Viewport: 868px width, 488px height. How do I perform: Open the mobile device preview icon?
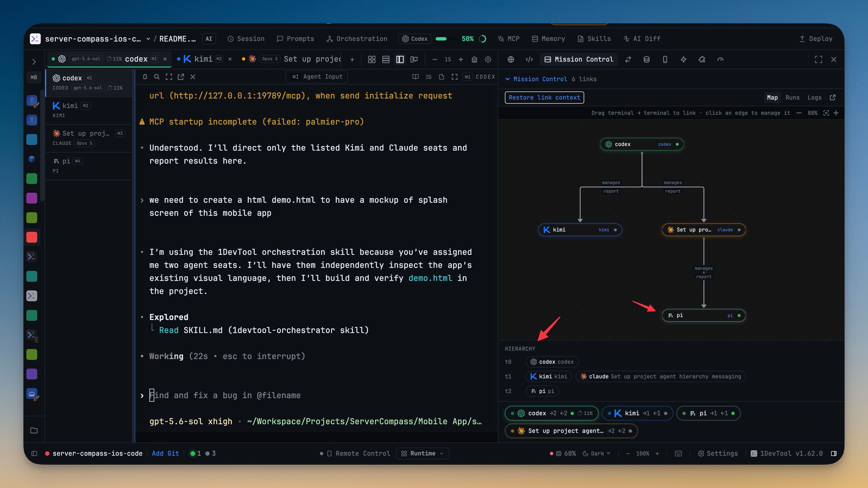tap(665, 59)
